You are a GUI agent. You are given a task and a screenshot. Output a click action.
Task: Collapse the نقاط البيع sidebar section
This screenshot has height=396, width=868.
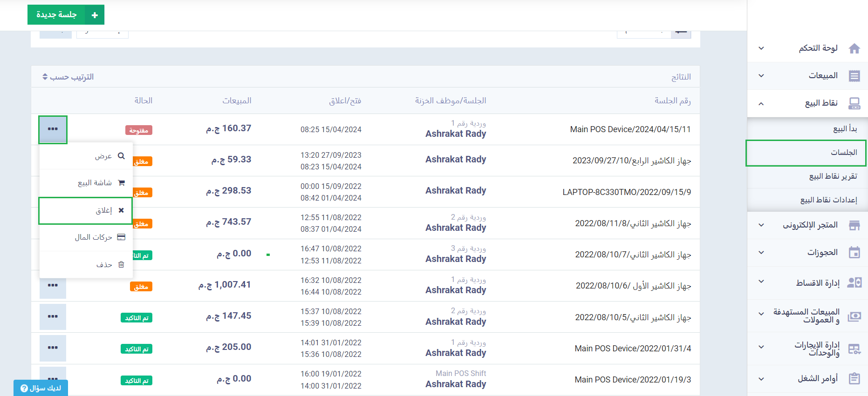click(x=761, y=103)
